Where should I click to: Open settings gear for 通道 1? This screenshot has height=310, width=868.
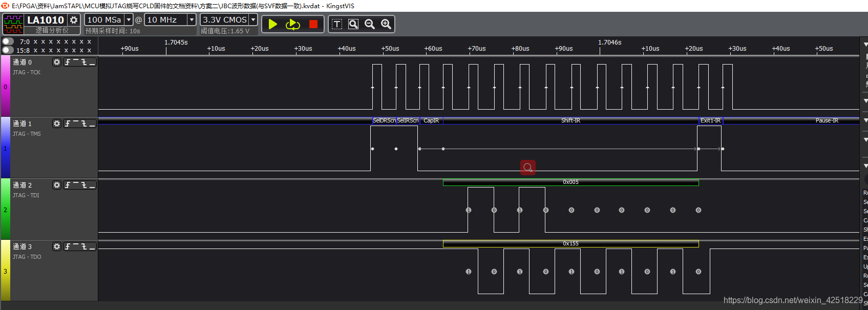tap(57, 123)
